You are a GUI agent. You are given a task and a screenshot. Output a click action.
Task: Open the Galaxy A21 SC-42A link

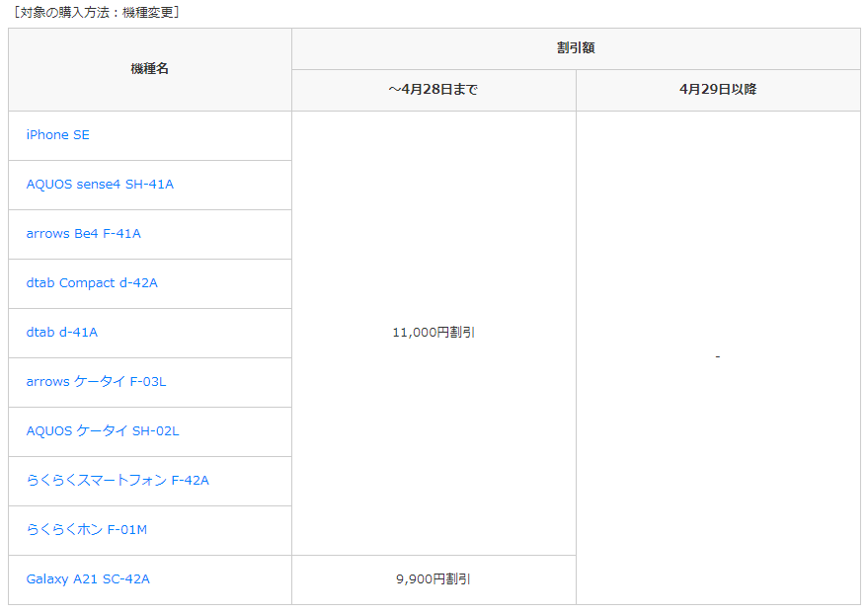click(x=88, y=579)
